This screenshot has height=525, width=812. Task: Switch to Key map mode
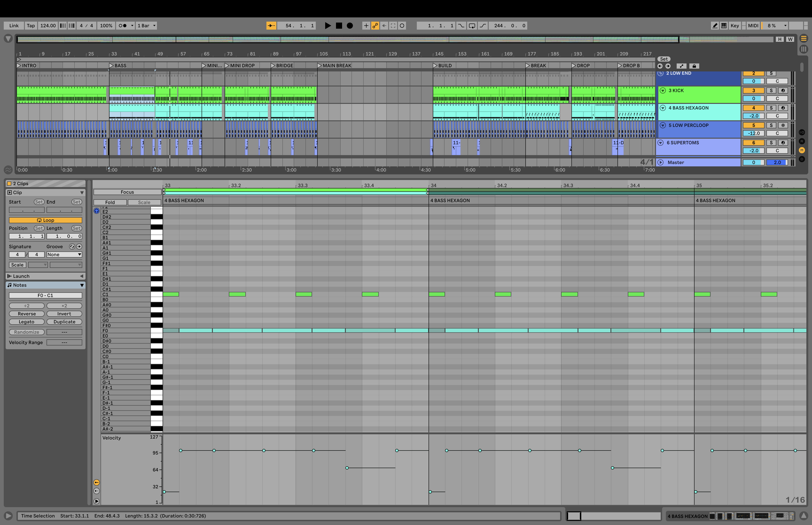[x=735, y=26]
